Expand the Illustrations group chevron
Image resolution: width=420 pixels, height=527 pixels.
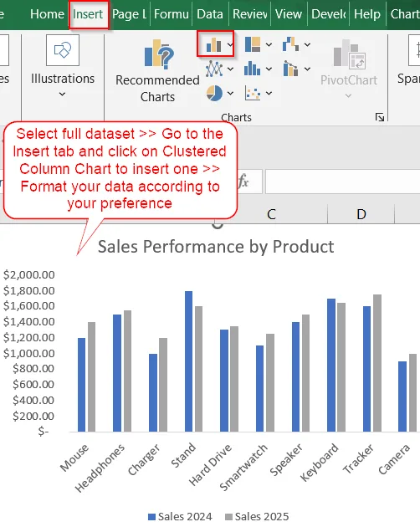pos(63,94)
